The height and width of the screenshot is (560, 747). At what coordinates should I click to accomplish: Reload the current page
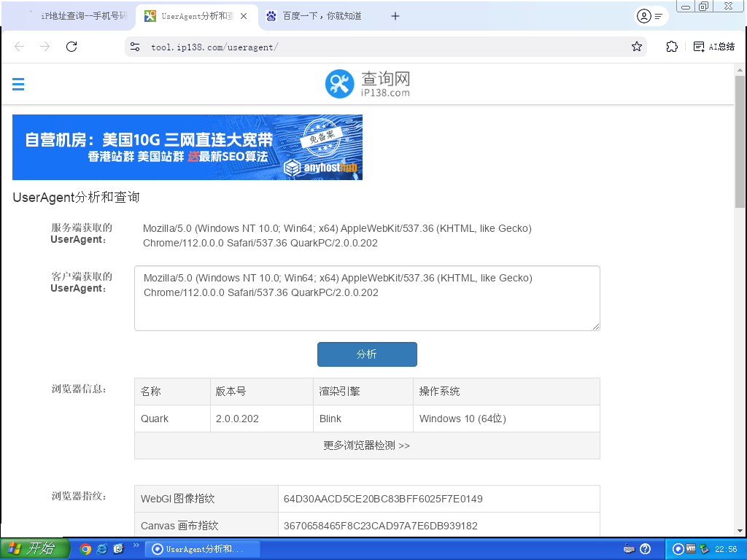click(71, 47)
